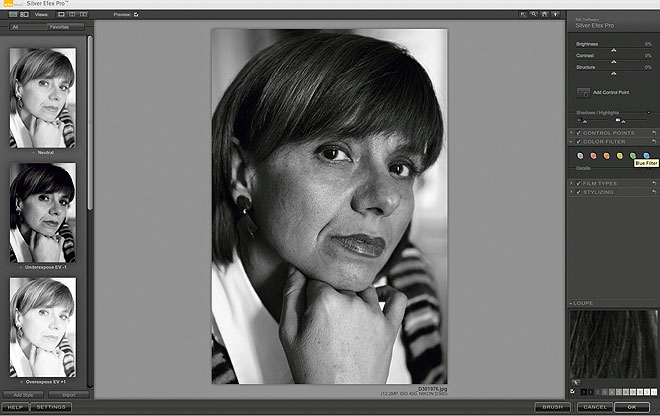Expand the color filter Details
Viewport: 660px width, 416px height.
coord(649,168)
